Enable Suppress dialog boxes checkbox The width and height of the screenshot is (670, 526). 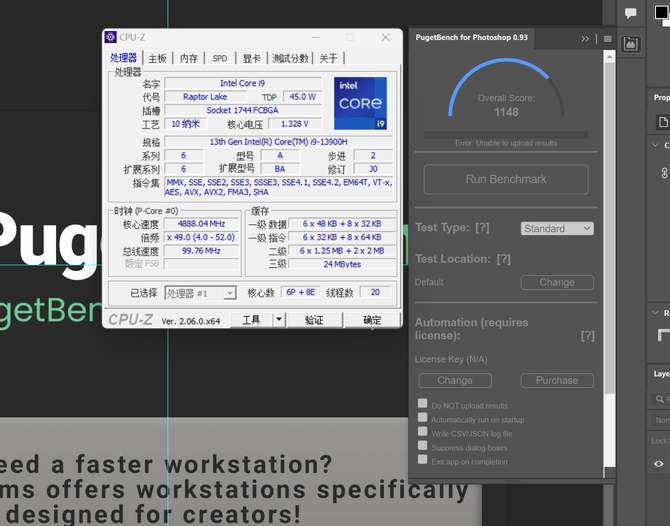423,445
